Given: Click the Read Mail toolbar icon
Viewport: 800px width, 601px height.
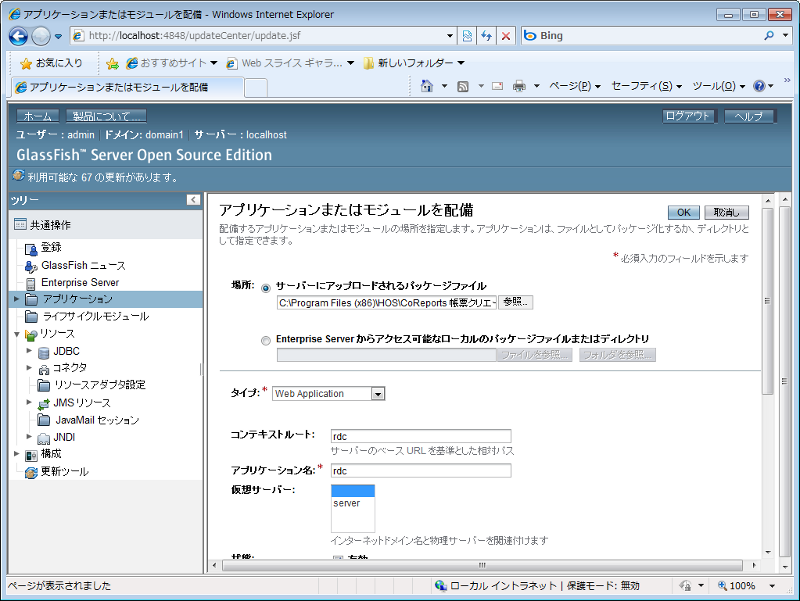Looking at the screenshot, I should coord(497,86).
